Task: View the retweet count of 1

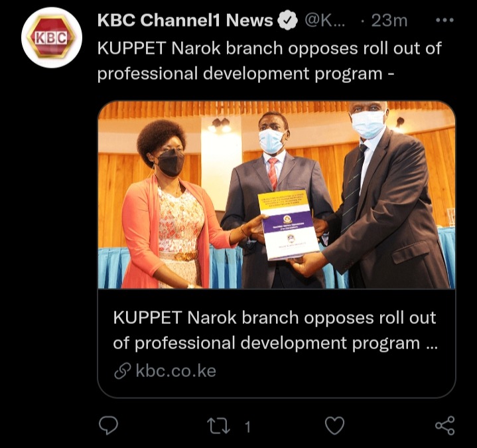Action: point(248,427)
